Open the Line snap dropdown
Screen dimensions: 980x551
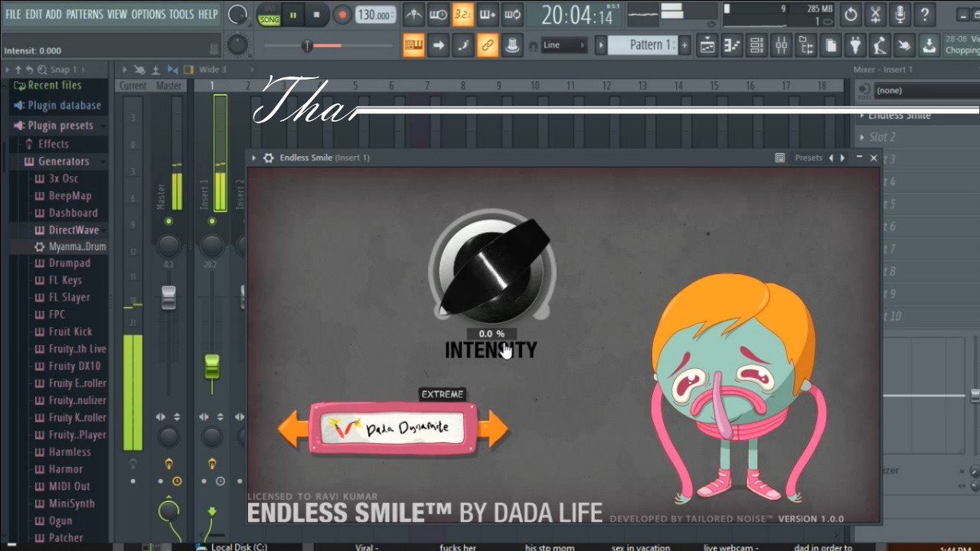pos(564,45)
